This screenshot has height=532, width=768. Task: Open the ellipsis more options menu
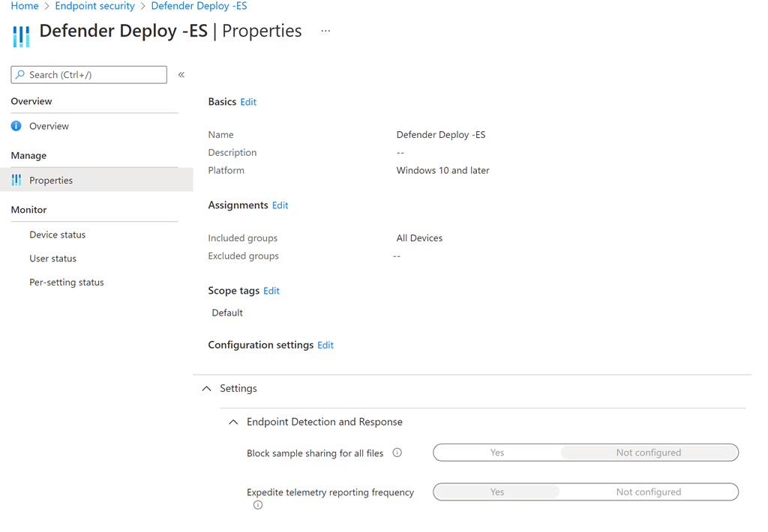pyautogui.click(x=325, y=31)
